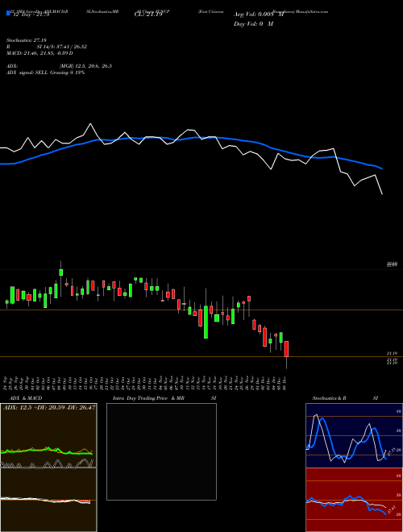Click the blue stochastics chart panel
The image size is (403, 532).
click(354, 435)
